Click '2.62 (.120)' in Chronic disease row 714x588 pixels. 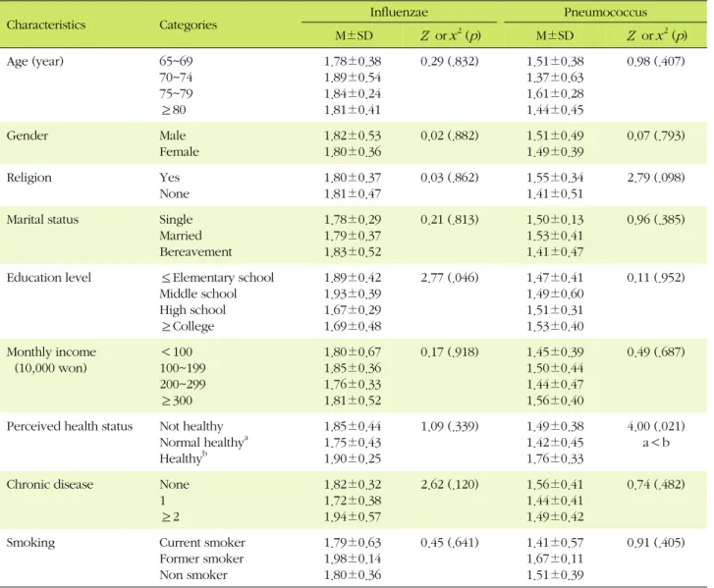450,484
